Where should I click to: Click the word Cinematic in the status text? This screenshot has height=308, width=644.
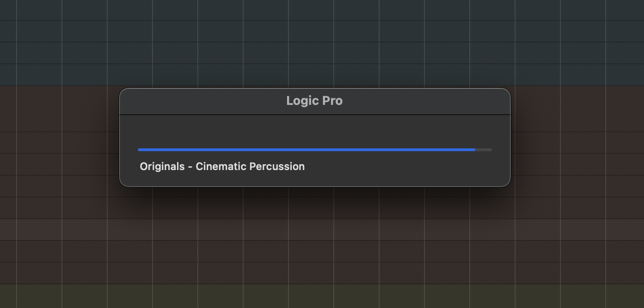(x=220, y=166)
